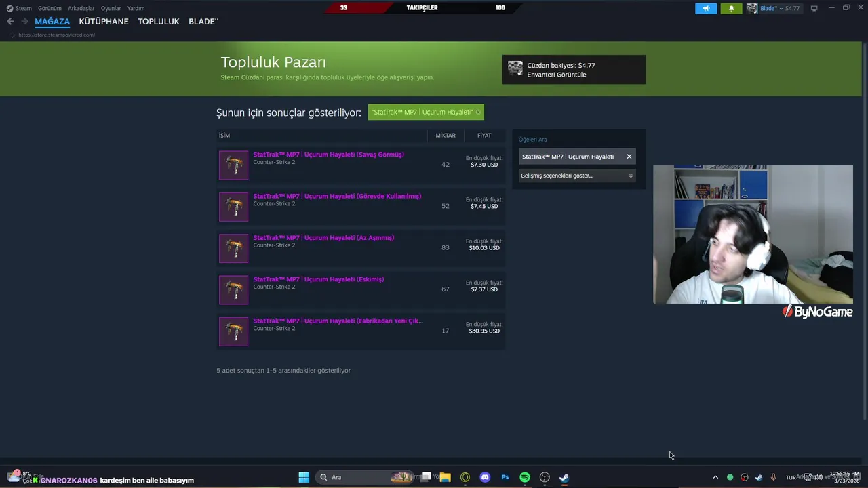
Task: Go back with the left arrow
Action: [10, 22]
